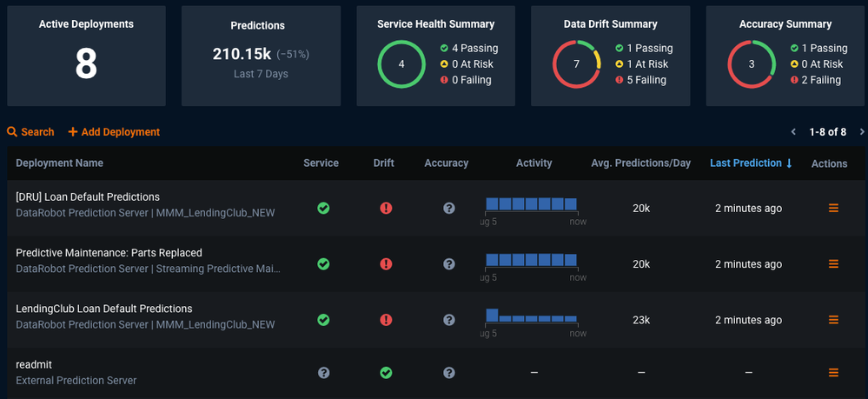Image resolution: width=868 pixels, height=399 pixels.
Task: Open actions menu for readmit deployment
Action: coord(833,373)
